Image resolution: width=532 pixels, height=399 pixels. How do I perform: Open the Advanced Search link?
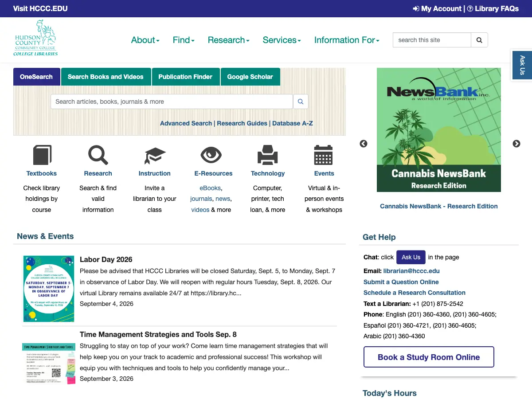[186, 123]
